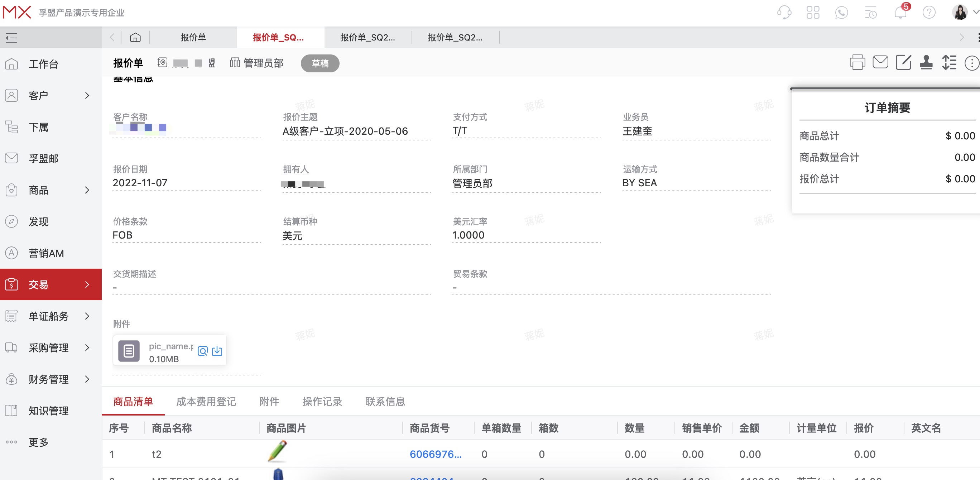Expand the 商品 sidebar menu

[x=51, y=190]
